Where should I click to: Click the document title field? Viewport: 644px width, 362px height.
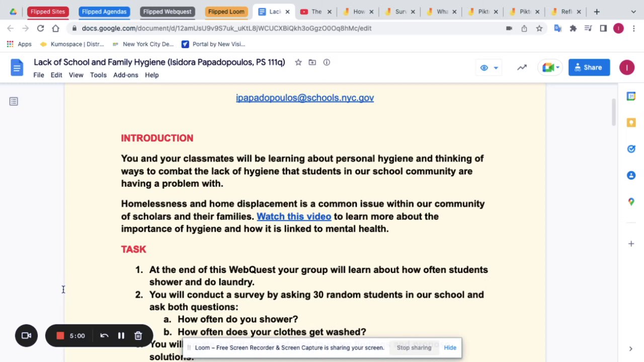click(x=159, y=62)
